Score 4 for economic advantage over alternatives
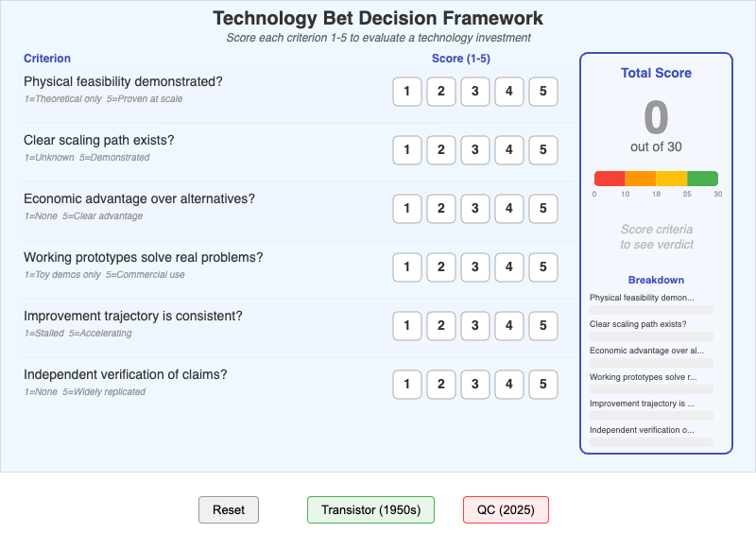This screenshot has height=550, width=756. click(509, 209)
